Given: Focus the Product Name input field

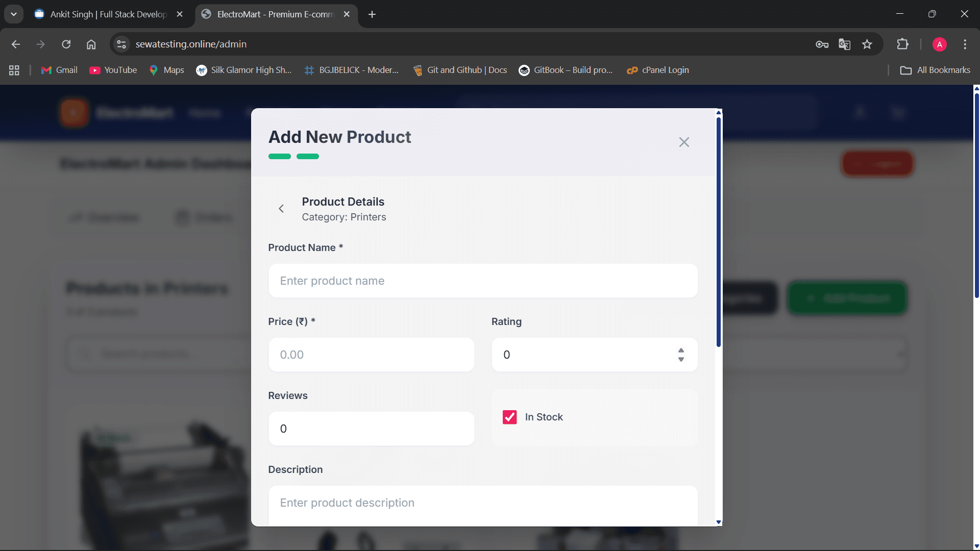Looking at the screenshot, I should click(x=483, y=281).
